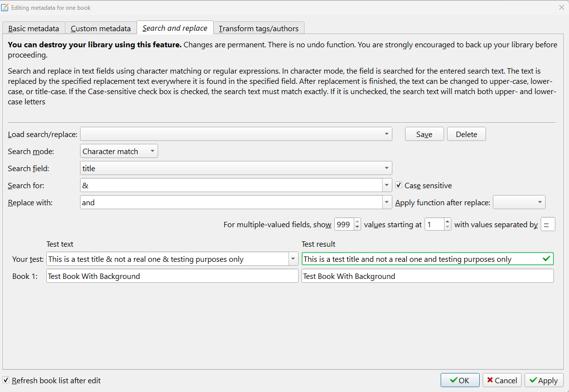Uncheck Refresh book list after edit

coord(6,380)
